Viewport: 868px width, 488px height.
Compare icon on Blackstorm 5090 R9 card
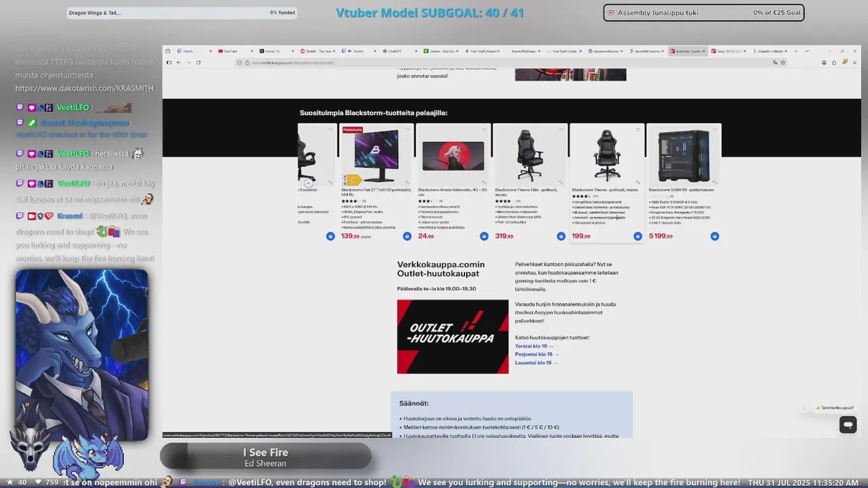point(715,182)
